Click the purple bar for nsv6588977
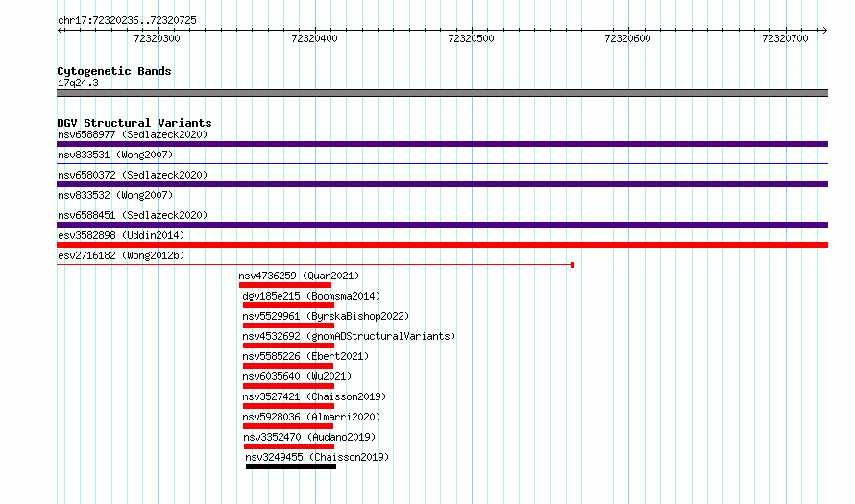855x504 pixels. [442, 144]
